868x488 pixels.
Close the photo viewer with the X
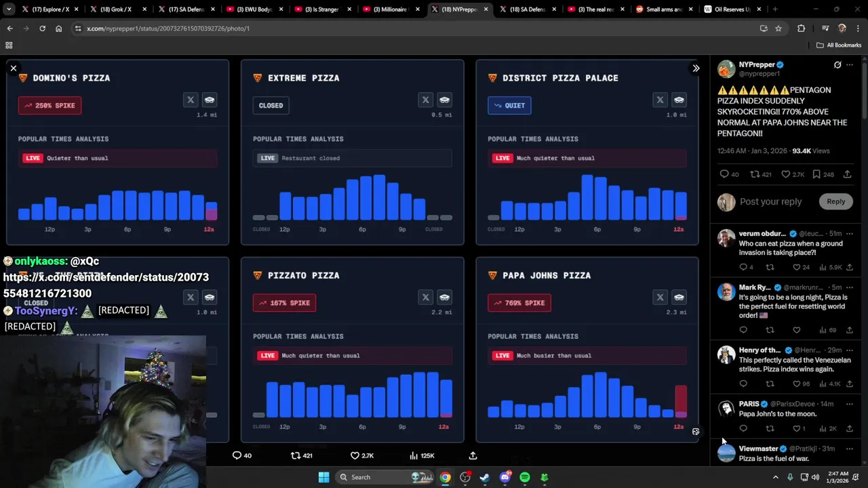point(13,68)
